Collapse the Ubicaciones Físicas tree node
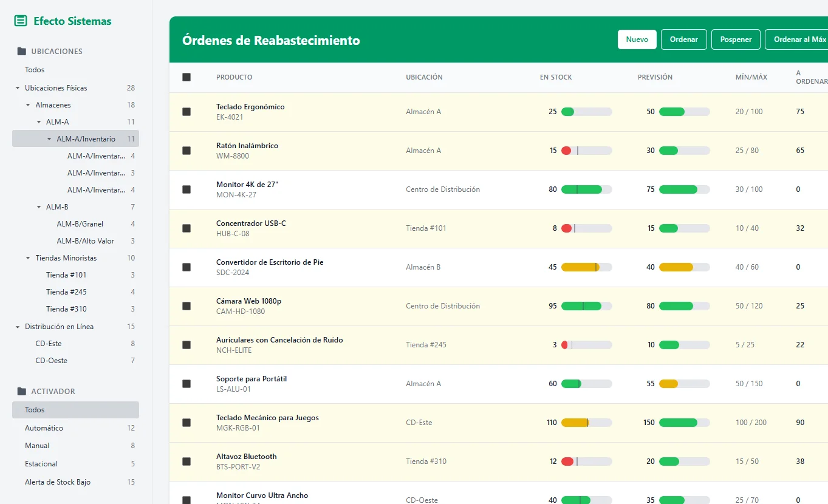This screenshot has width=828, height=504. coord(18,87)
